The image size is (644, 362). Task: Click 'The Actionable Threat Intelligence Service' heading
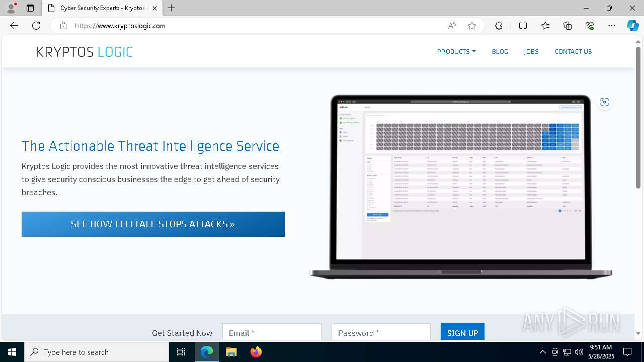pyautogui.click(x=150, y=146)
